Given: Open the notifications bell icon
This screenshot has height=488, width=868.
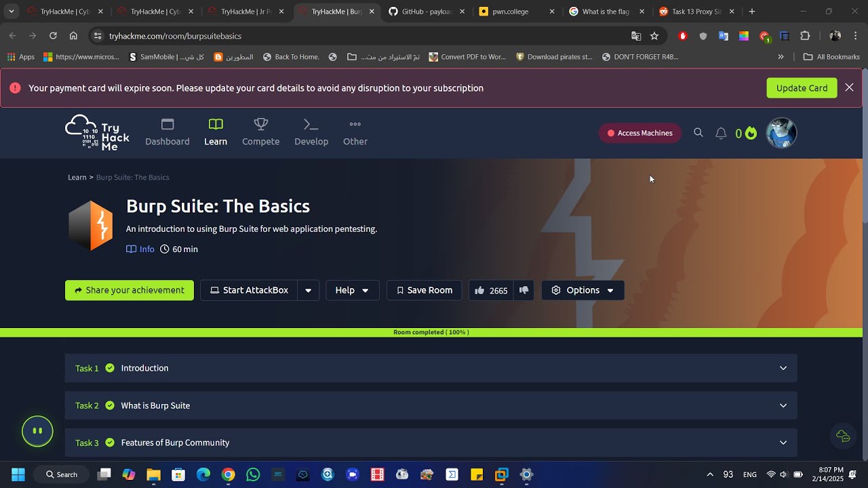Looking at the screenshot, I should (721, 134).
